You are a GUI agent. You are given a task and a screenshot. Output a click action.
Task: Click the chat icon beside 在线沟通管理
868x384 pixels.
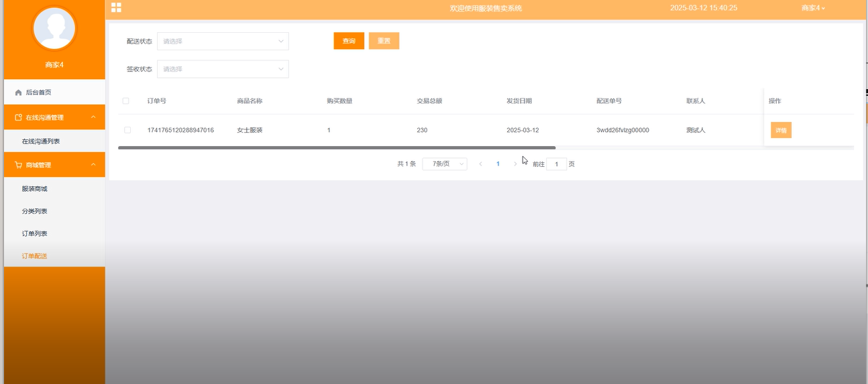pos(18,117)
